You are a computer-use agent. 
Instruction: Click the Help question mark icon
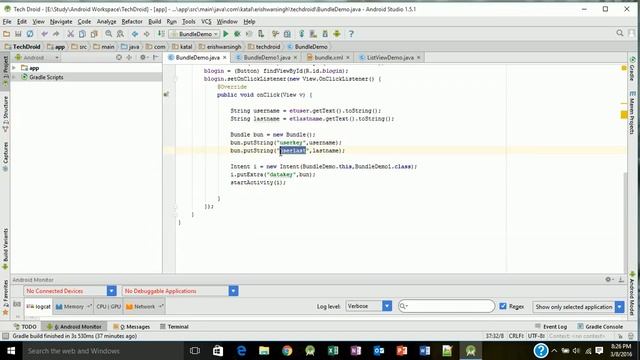[x=351, y=34]
